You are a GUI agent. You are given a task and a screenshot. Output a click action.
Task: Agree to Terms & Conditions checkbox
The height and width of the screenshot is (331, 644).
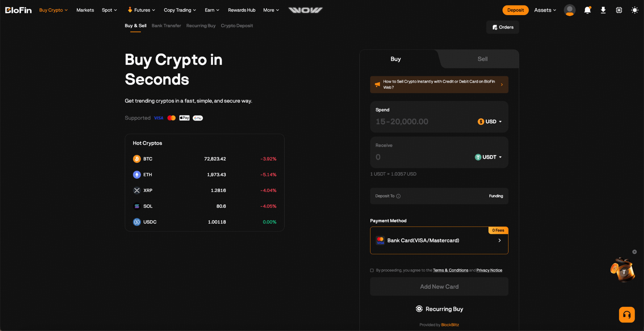tap(372, 270)
